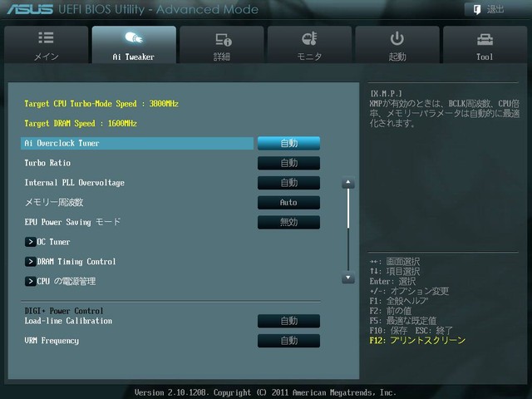
Task: Expand the CPU の電源管理 submenu arrow
Action: pyautogui.click(x=30, y=281)
